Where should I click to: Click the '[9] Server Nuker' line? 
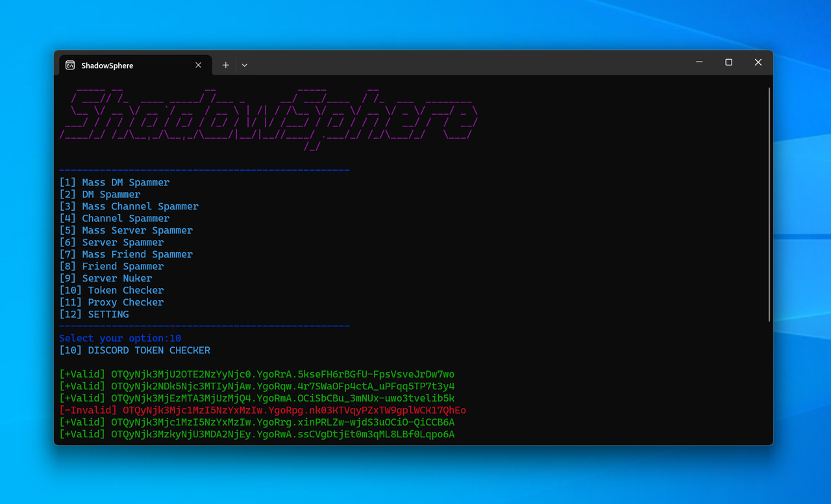coord(106,278)
